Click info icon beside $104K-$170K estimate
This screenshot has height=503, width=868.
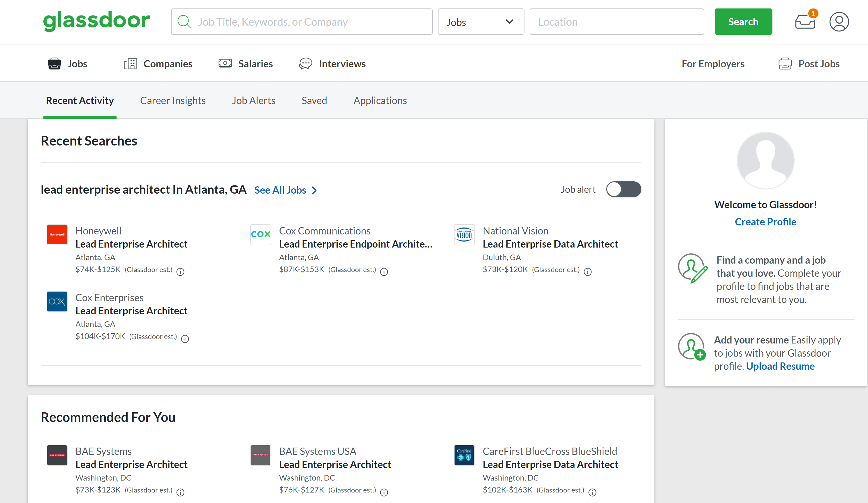click(185, 339)
